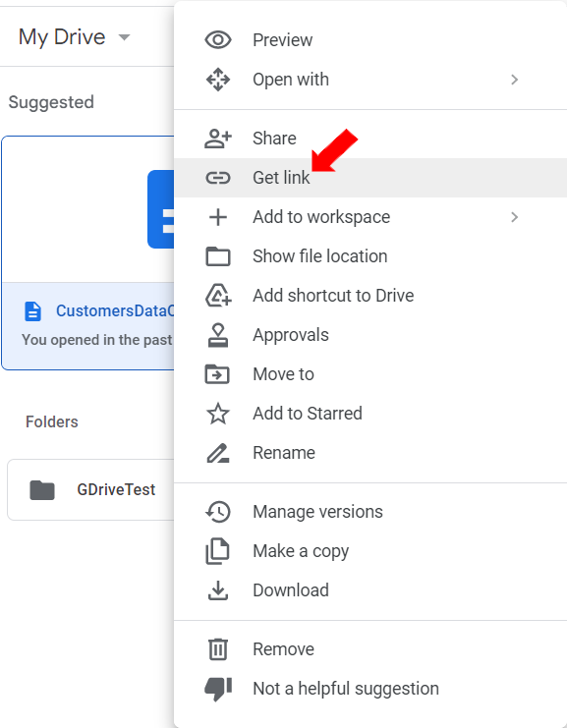Viewport: 567px width, 728px height.
Task: Click the star icon for Add to Starred
Action: [218, 414]
